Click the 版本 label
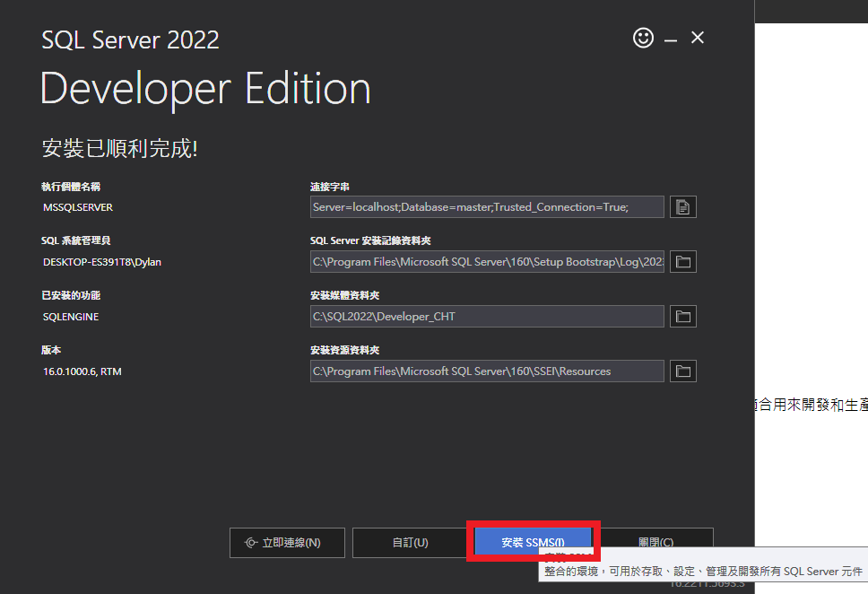868x594 pixels. (x=51, y=350)
